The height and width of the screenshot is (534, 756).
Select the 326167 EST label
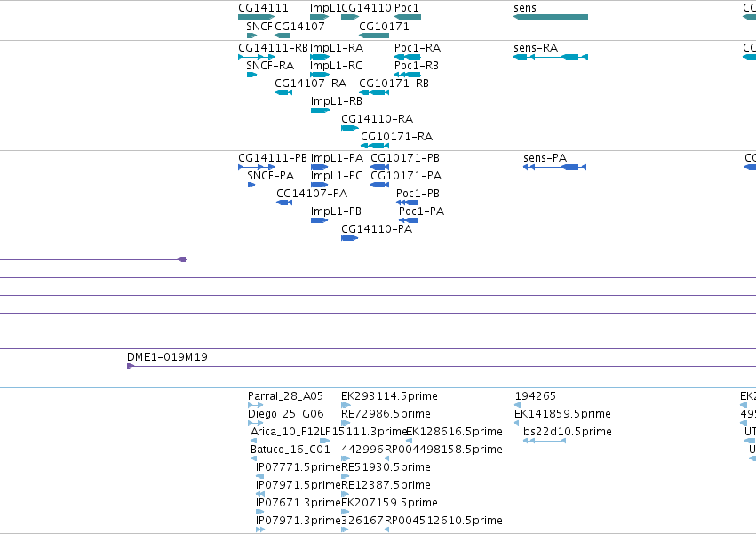click(362, 521)
